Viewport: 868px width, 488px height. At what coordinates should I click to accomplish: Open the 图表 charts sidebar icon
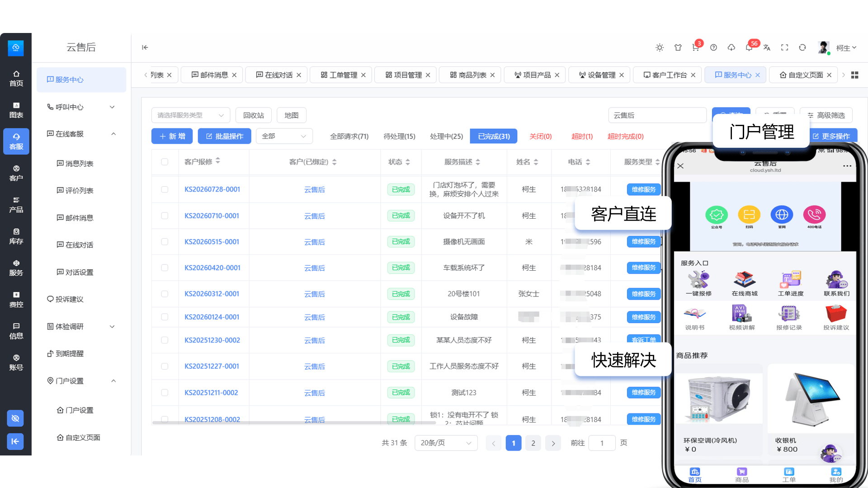(16, 110)
